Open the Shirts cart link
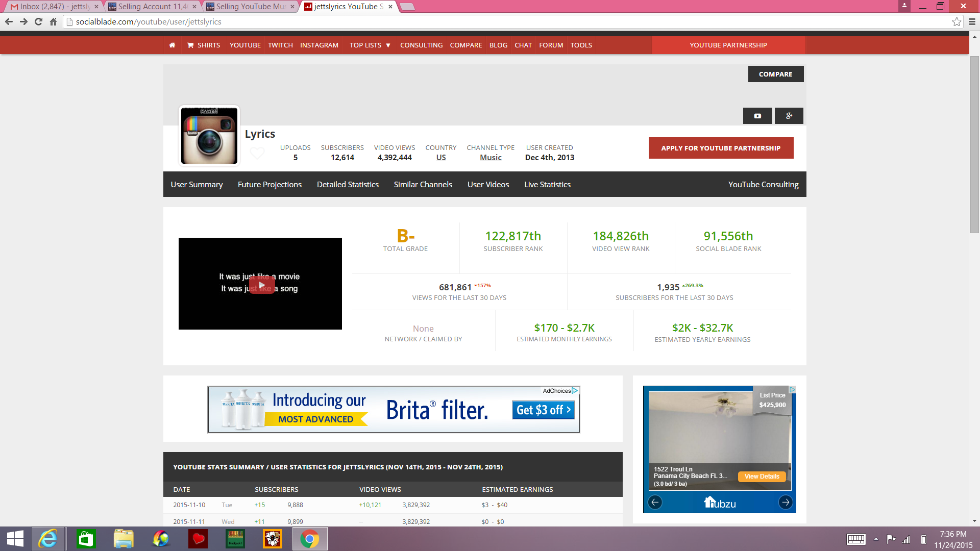Image resolution: width=980 pixels, height=551 pixels. click(x=204, y=45)
